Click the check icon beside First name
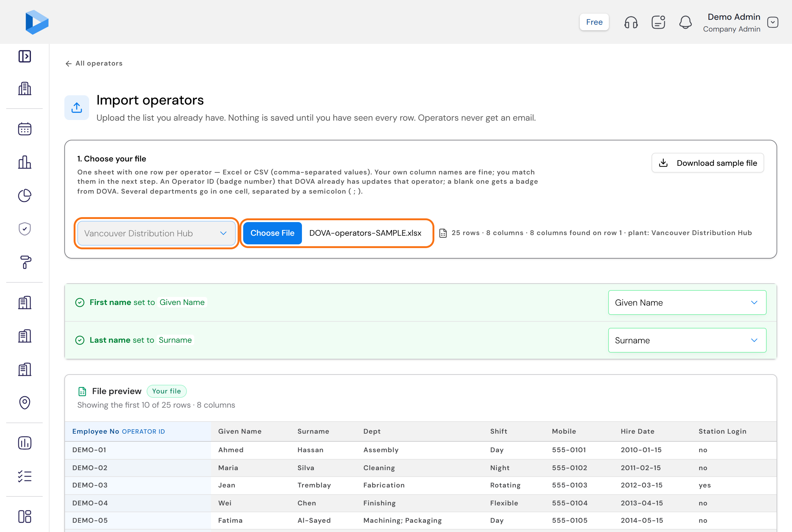This screenshot has height=532, width=792. (80, 302)
